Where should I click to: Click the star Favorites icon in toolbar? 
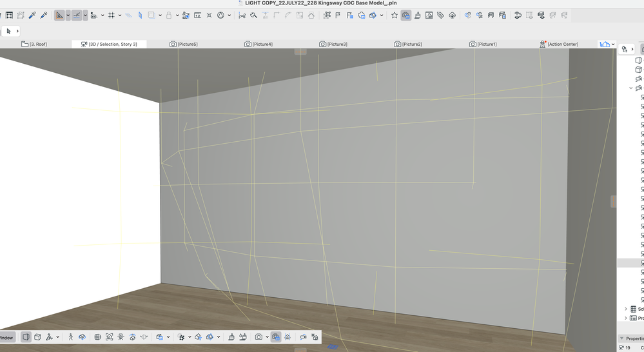395,15
